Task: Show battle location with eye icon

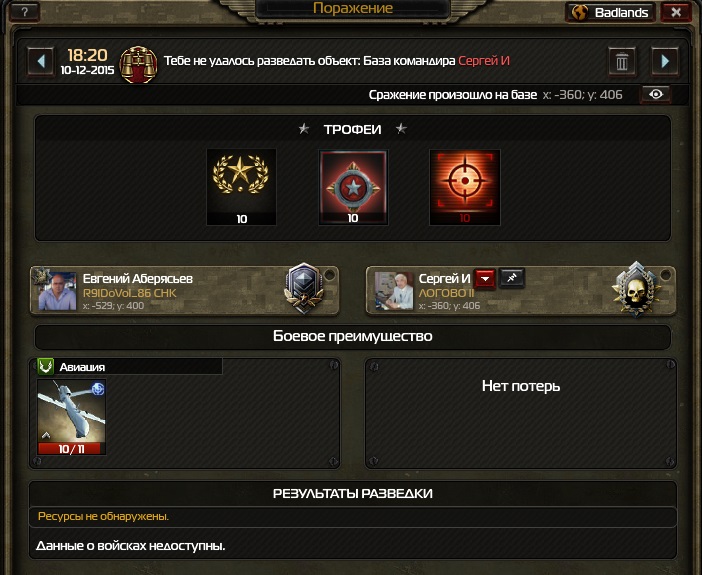Action: tap(656, 94)
